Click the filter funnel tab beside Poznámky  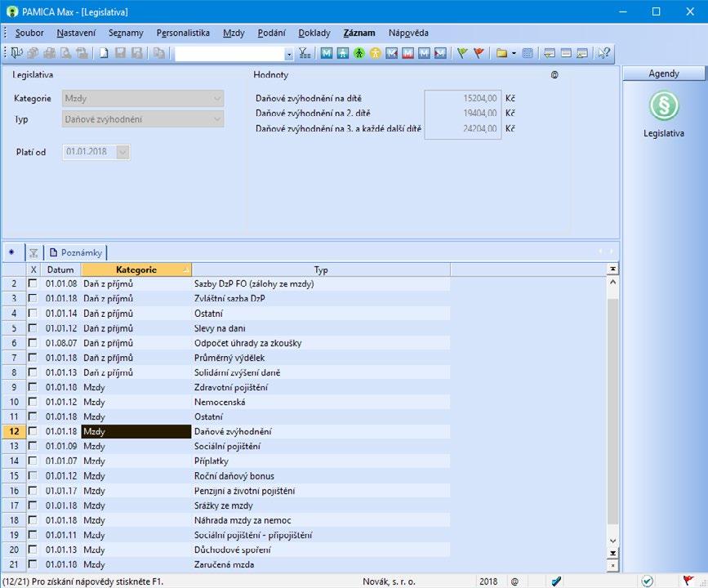[33, 253]
